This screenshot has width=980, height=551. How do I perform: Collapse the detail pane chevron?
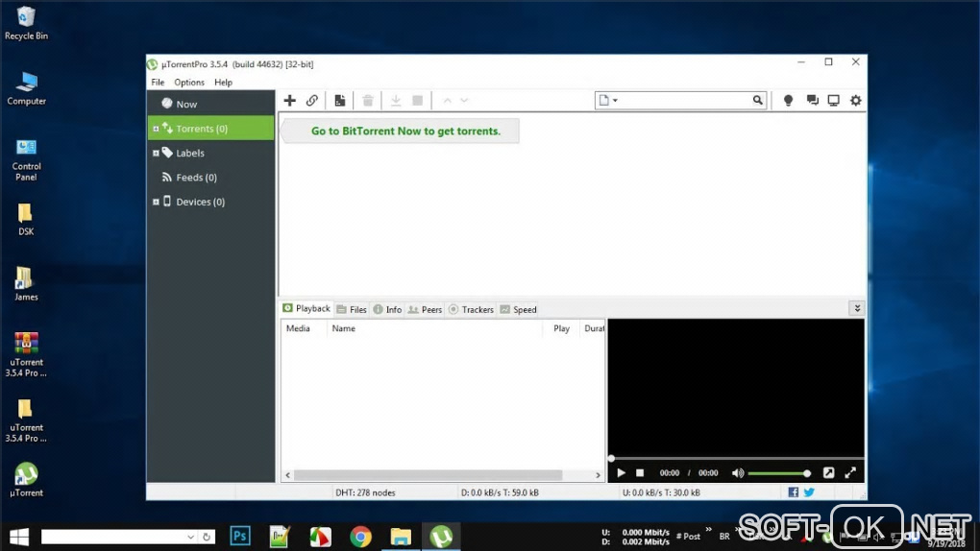tap(857, 308)
